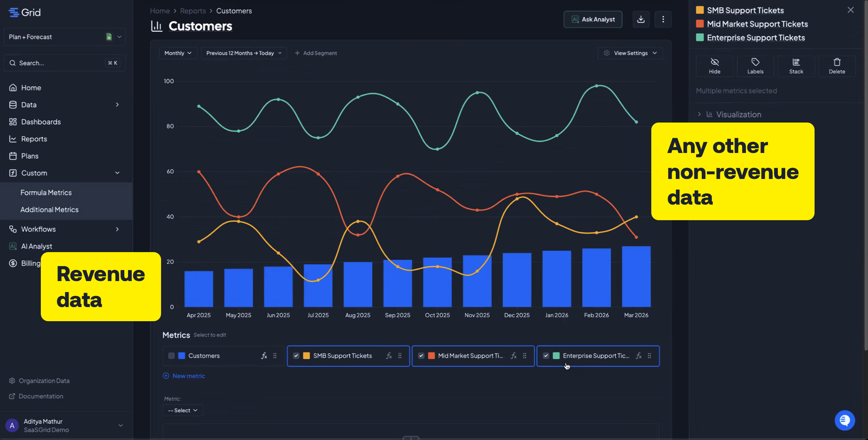Click the download icon button

[641, 19]
